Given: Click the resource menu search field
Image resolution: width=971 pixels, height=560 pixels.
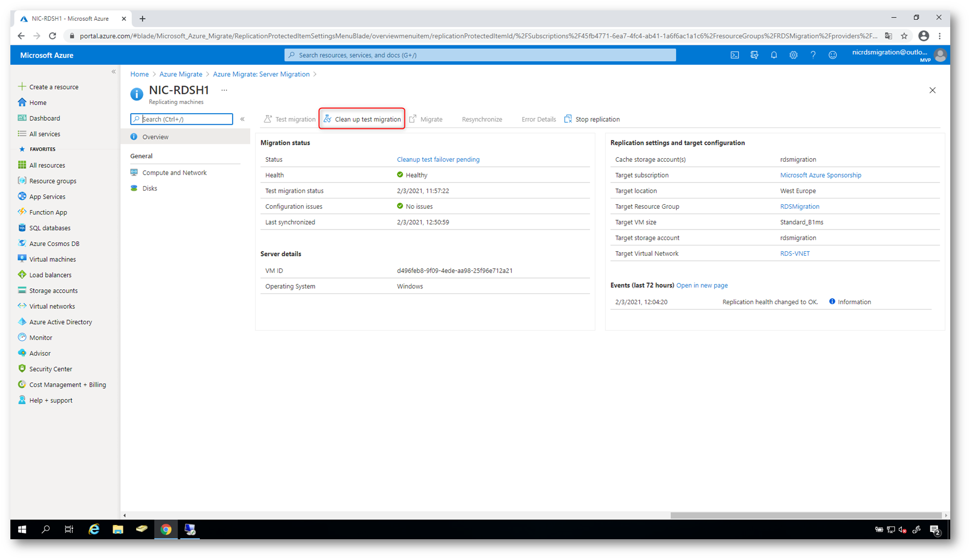Looking at the screenshot, I should point(182,119).
